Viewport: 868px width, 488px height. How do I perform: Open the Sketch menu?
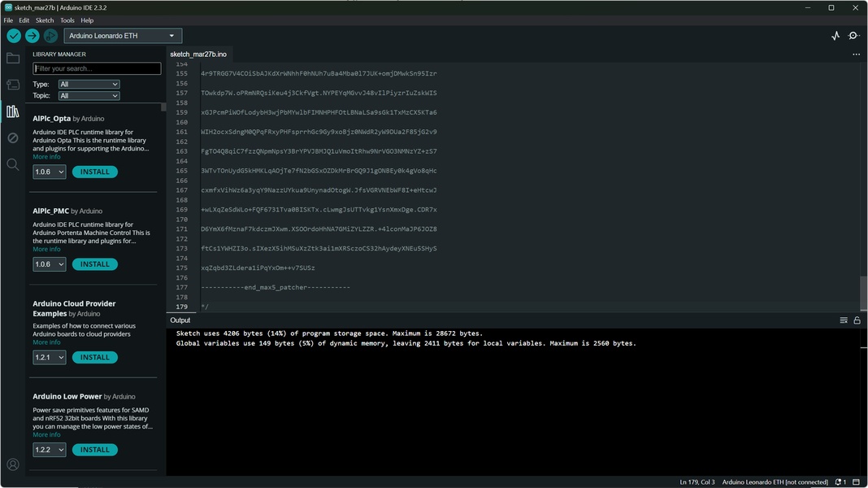click(x=45, y=20)
